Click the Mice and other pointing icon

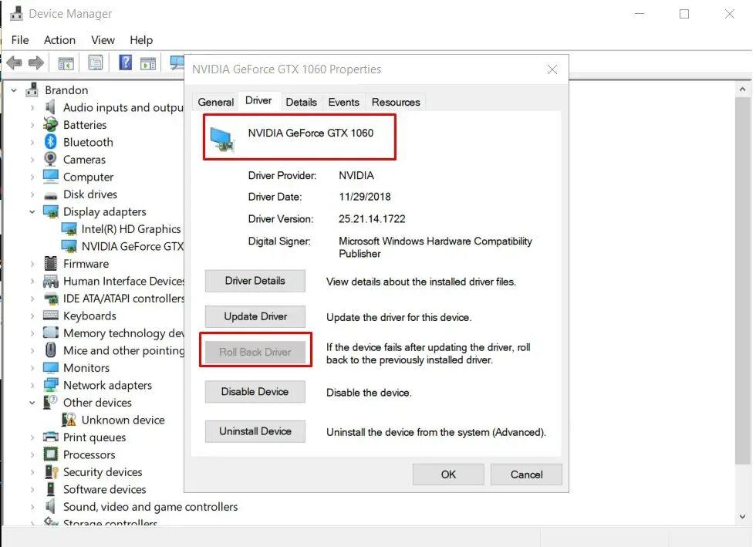click(x=51, y=349)
